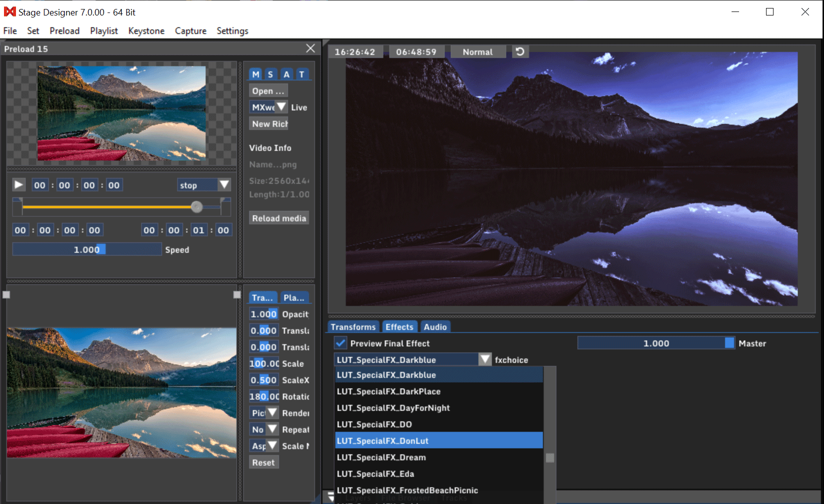This screenshot has width=824, height=504.
Task: Expand the Repeat dropdown showing No
Action: coord(271,429)
